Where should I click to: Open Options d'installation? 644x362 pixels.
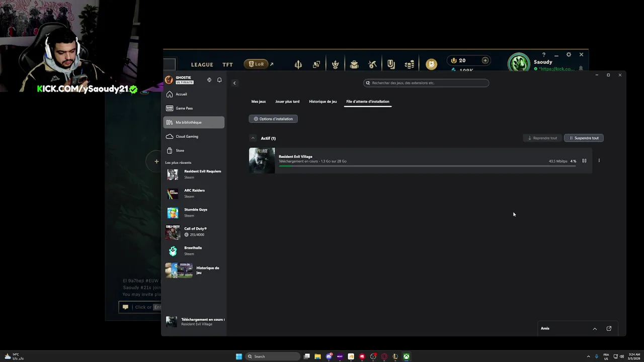pyautogui.click(x=273, y=119)
